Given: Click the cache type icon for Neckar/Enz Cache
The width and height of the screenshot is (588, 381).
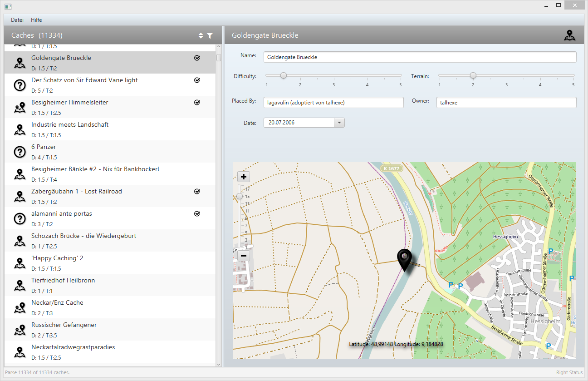Looking at the screenshot, I should (x=20, y=307).
